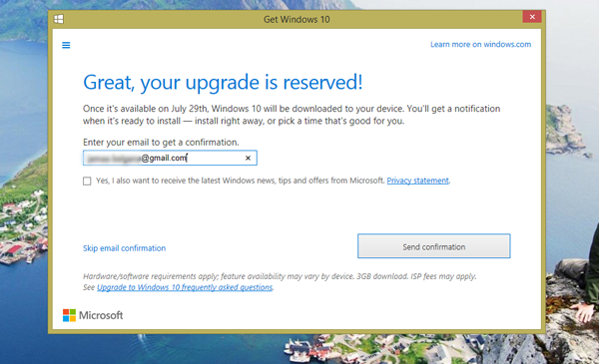Screen dimensions: 599x364
Task: Focus the gmail.com email address field
Action: [170, 158]
